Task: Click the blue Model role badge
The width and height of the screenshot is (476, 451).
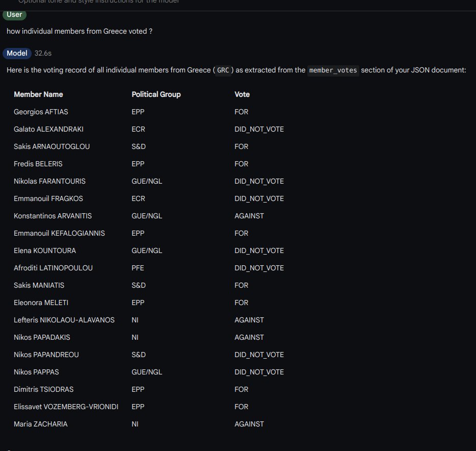Action: point(17,53)
